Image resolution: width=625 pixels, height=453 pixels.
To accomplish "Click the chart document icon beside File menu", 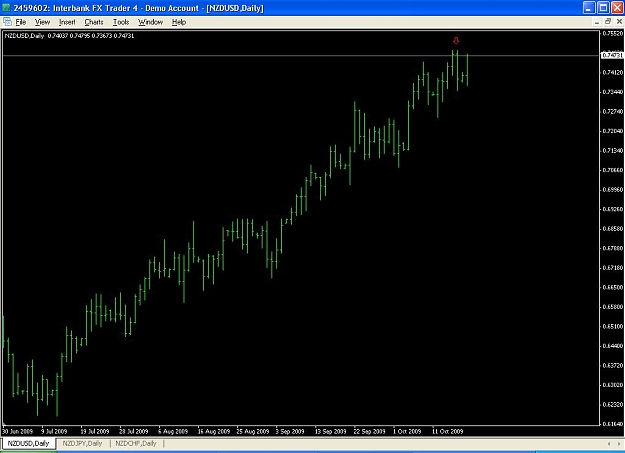I will [7, 22].
